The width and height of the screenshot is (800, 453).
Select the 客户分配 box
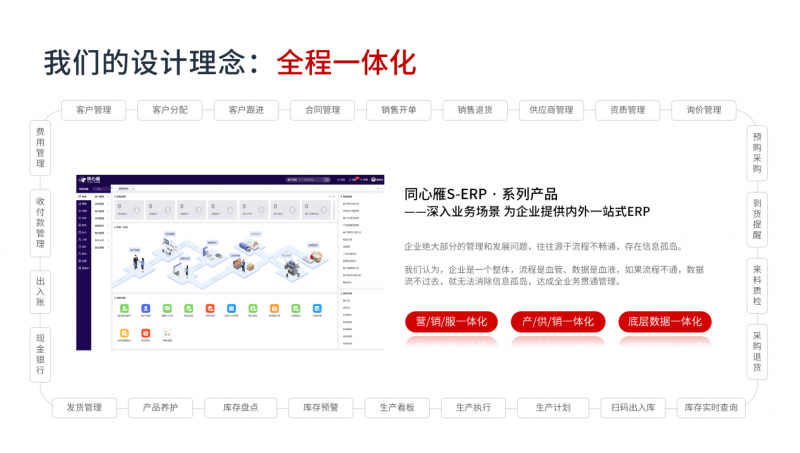(170, 110)
